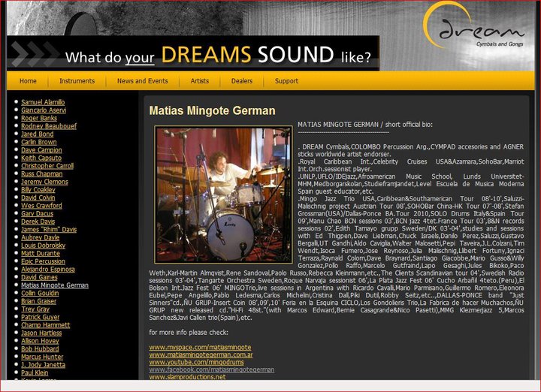This screenshot has height=392, width=541.
Task: Visit www.facebook.com/matiasmingotegerman link
Action: click(x=211, y=369)
